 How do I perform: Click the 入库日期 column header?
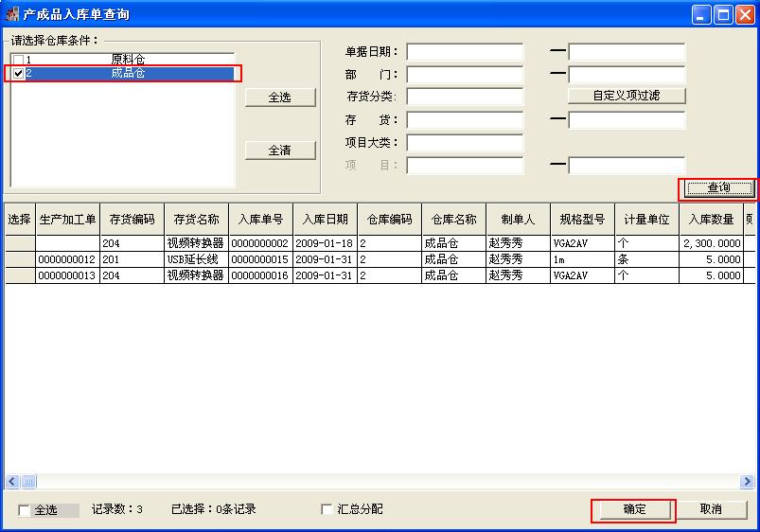pyautogui.click(x=326, y=220)
